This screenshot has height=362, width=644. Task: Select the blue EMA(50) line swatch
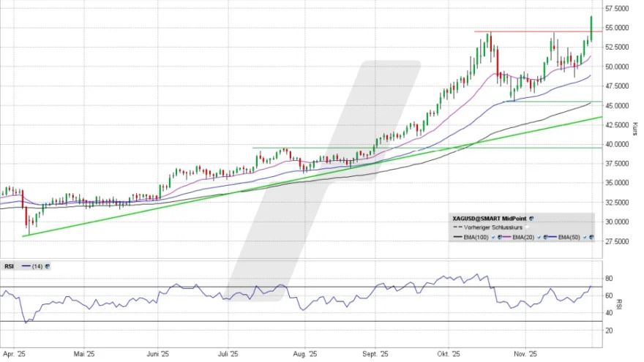[x=553, y=237]
